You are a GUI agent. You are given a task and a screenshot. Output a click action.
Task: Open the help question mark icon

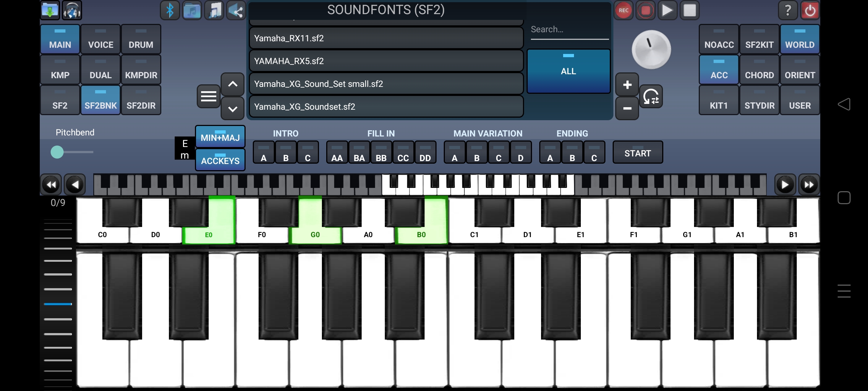(x=788, y=10)
